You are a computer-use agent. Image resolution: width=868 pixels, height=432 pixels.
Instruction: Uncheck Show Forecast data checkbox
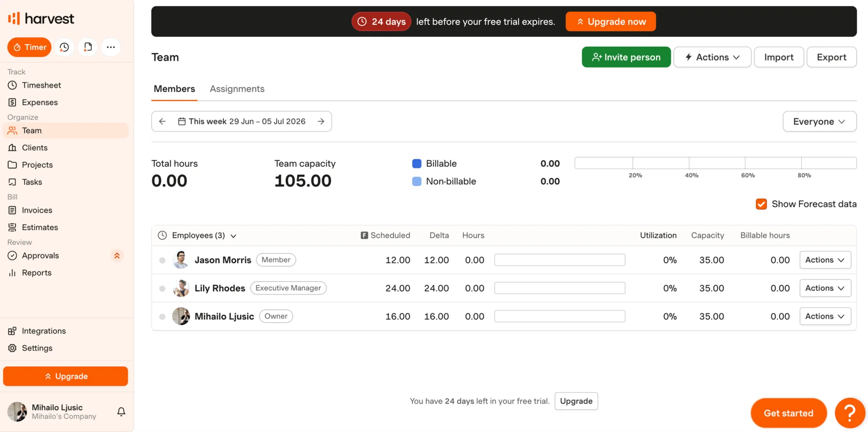point(761,204)
